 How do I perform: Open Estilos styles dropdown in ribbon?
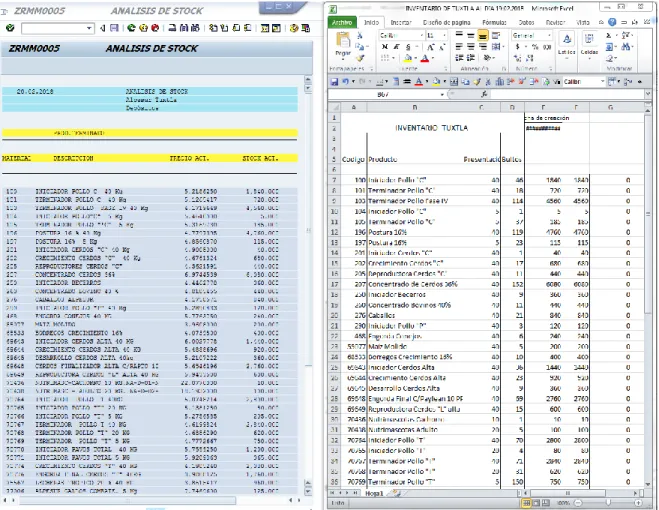[x=567, y=46]
